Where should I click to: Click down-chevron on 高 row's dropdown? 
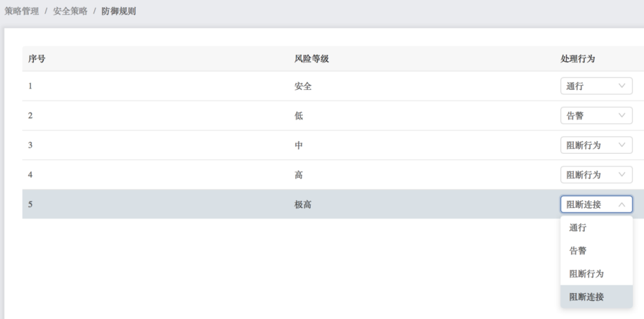[622, 174]
